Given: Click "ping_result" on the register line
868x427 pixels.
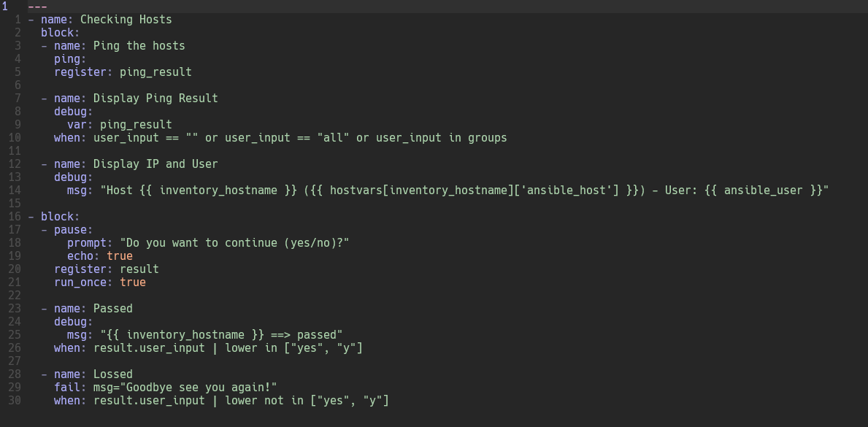Looking at the screenshot, I should coord(155,72).
